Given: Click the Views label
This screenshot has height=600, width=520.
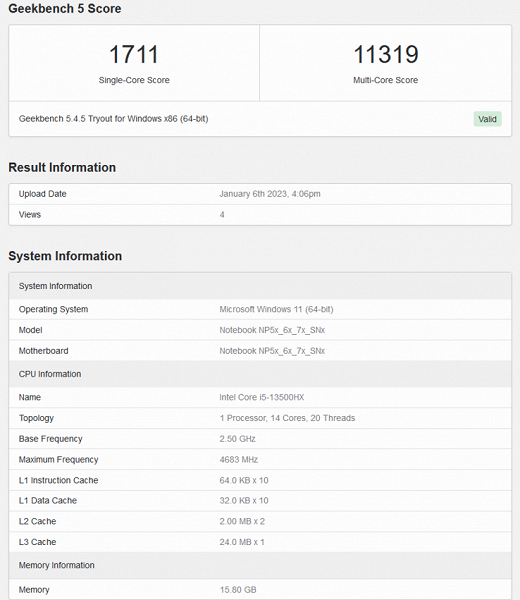Looking at the screenshot, I should tap(30, 215).
